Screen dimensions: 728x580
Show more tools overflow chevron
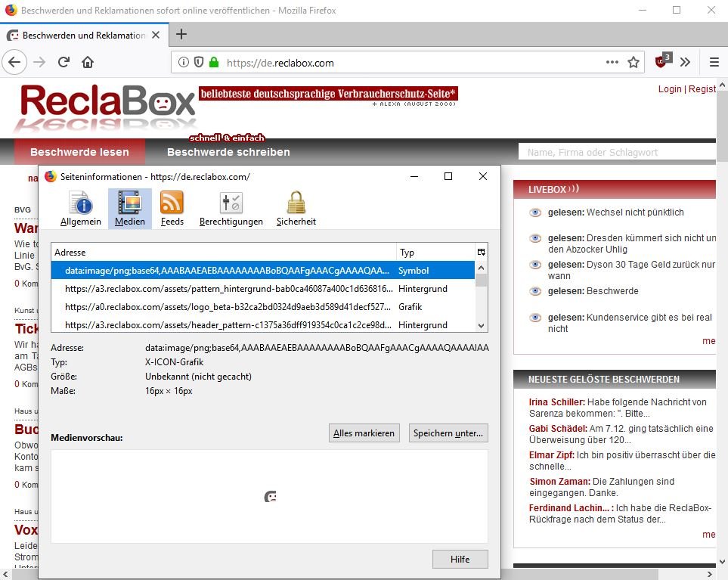[x=685, y=62]
